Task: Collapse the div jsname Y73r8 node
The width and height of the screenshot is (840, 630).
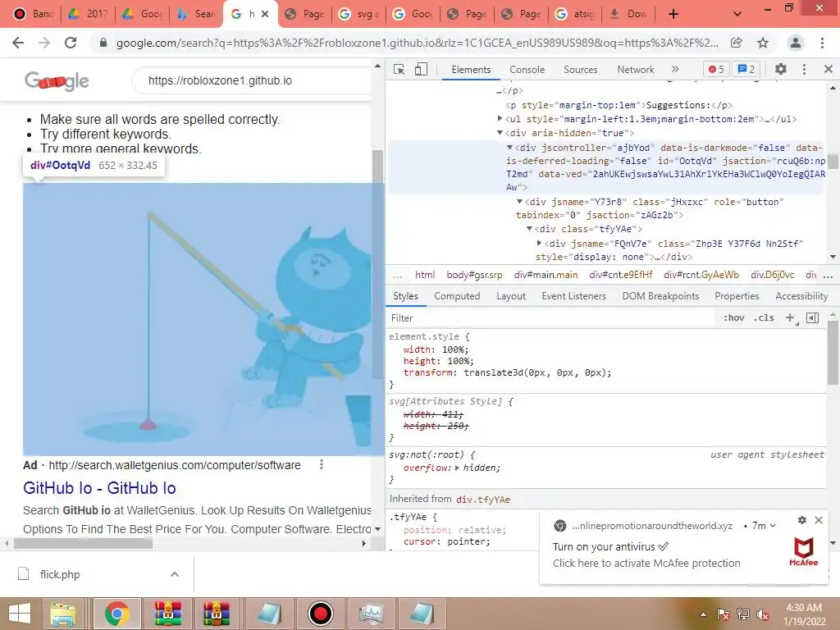Action: tap(519, 202)
